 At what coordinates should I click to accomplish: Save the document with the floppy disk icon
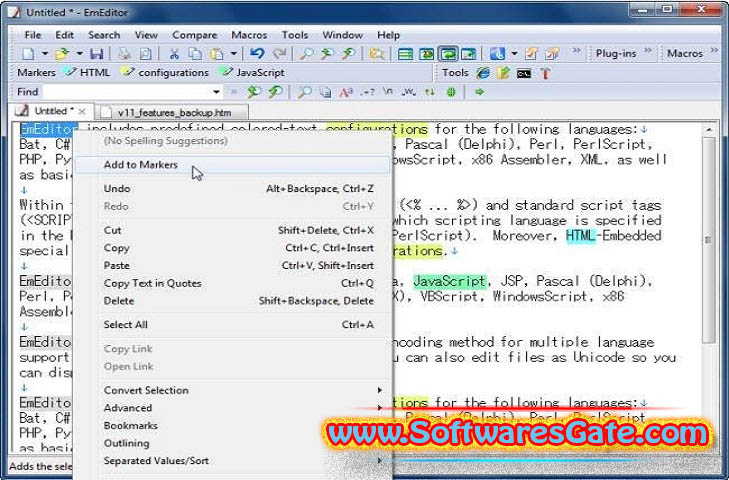96,54
